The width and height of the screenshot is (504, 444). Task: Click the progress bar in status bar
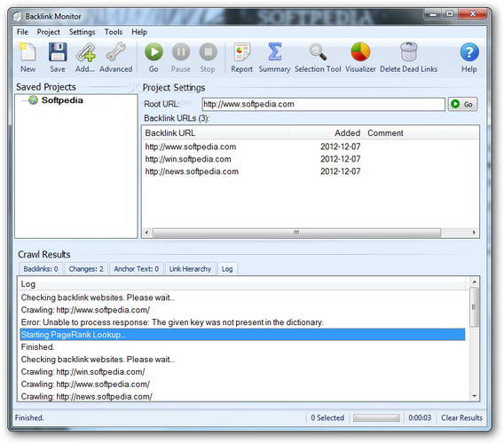376,417
